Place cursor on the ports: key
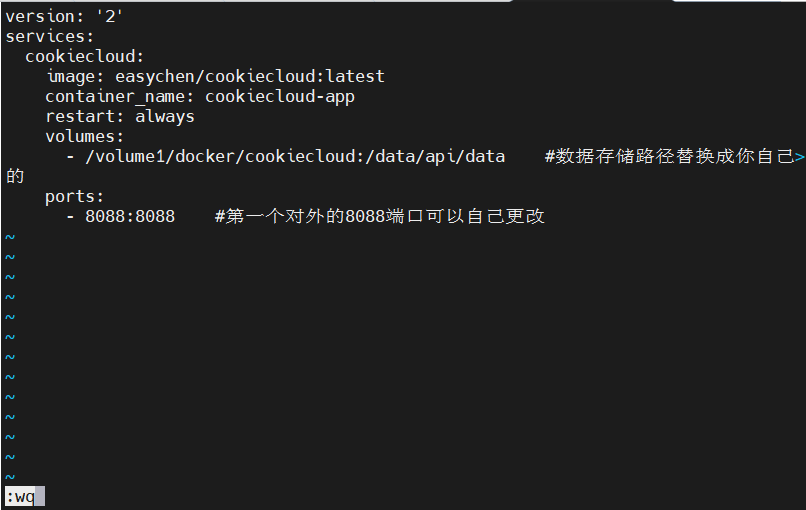 75,196
